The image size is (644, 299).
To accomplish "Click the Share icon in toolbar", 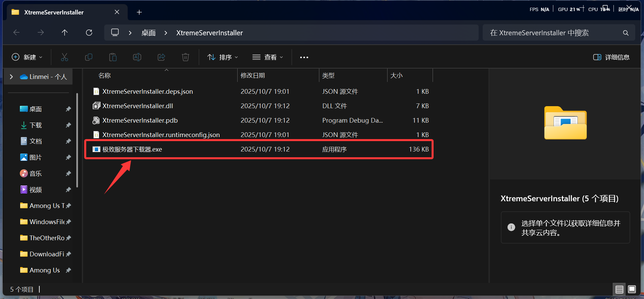I will click(x=161, y=57).
